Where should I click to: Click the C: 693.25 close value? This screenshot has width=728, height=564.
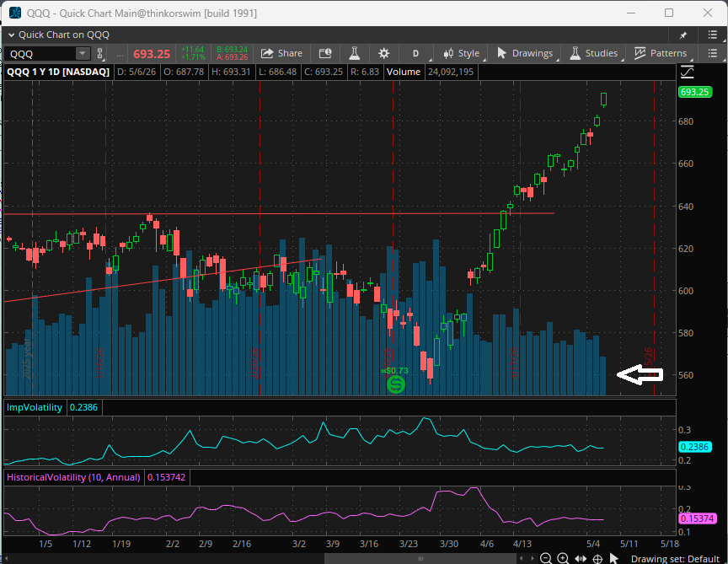324,72
